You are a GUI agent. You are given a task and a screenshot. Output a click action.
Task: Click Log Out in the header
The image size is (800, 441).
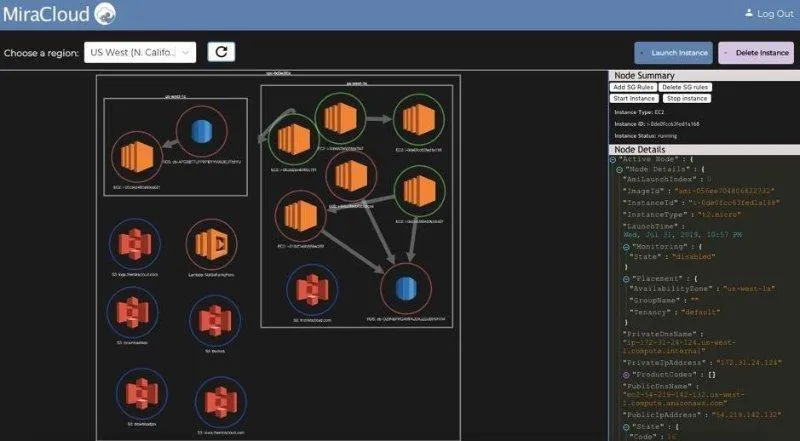[768, 14]
